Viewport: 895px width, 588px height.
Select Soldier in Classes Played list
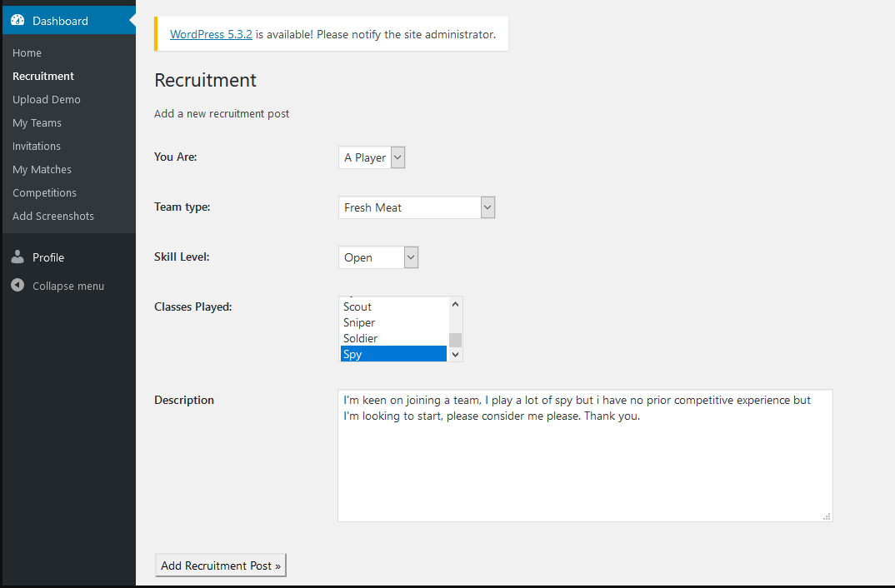pos(360,338)
